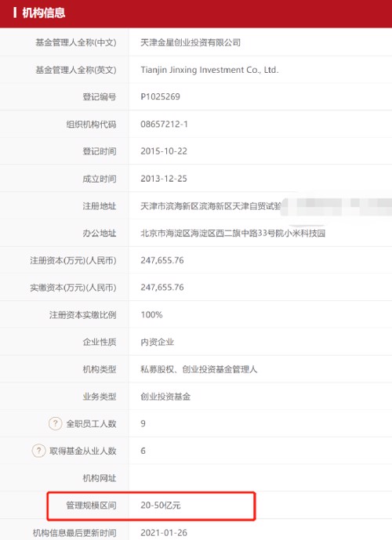Click last update date 2021-01-26

164,533
